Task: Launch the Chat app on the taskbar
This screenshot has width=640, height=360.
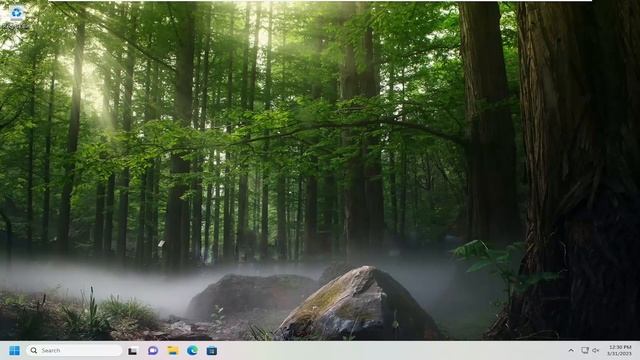Action: pos(153,350)
